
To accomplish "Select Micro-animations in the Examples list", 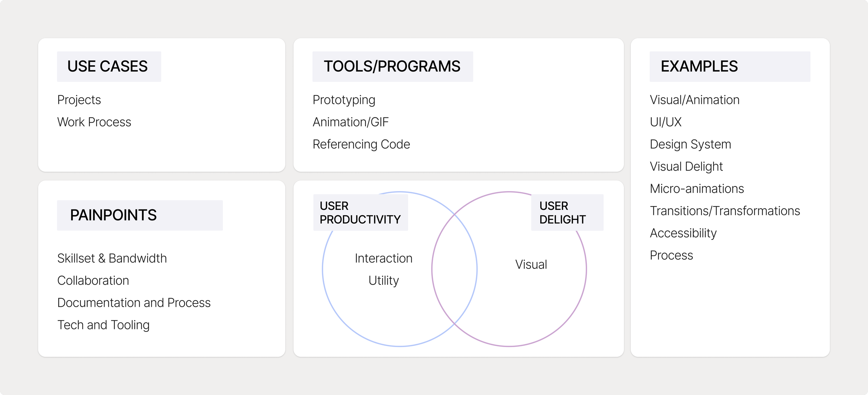I will click(696, 189).
